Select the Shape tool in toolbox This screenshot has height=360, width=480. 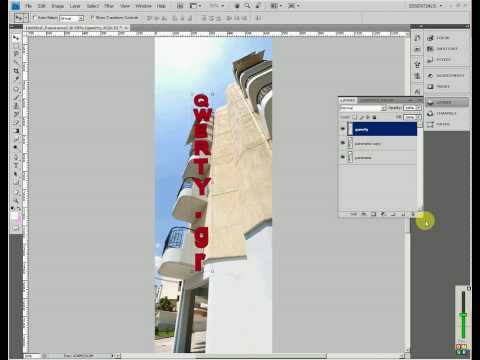[16, 182]
